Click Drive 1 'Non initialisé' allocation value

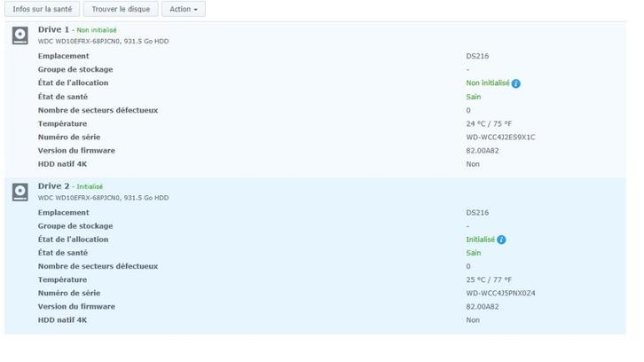tap(487, 83)
